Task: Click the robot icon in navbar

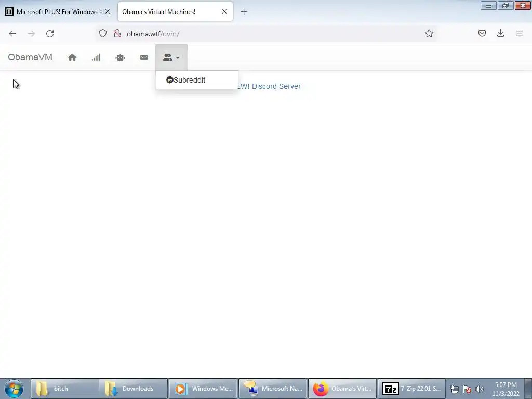Action: point(120,57)
